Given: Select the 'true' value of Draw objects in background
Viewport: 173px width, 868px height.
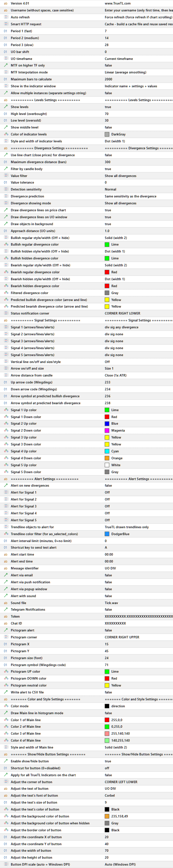Looking at the screenshot, I should 108,224.
